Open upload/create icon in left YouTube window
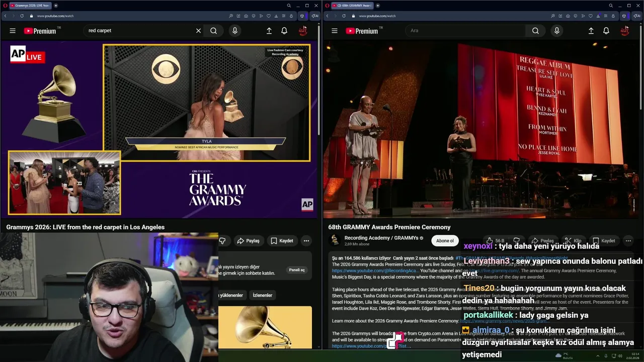This screenshot has height=362, width=644. [x=269, y=31]
